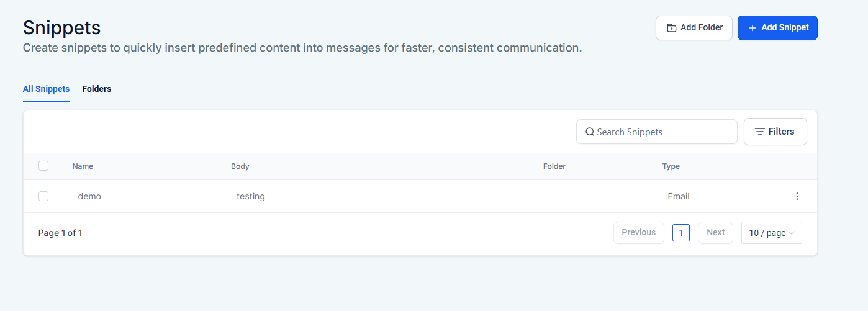Select page number 1 in pagination
This screenshot has height=311, width=868.
[x=680, y=233]
